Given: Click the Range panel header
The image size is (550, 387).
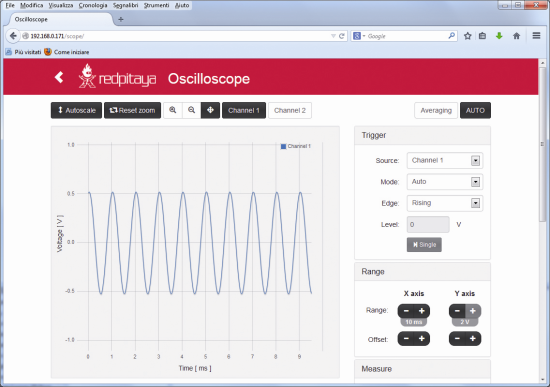Looking at the screenshot, I should (x=422, y=272).
